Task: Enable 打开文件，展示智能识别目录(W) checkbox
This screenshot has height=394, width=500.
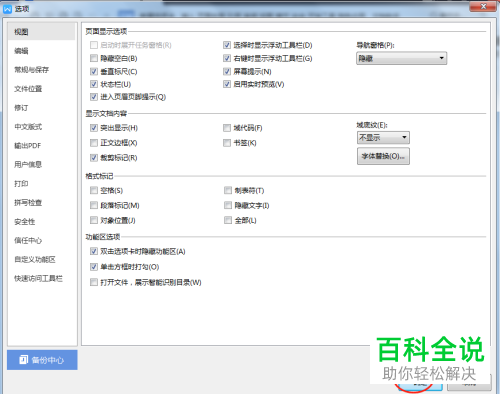Action: pyautogui.click(x=94, y=282)
